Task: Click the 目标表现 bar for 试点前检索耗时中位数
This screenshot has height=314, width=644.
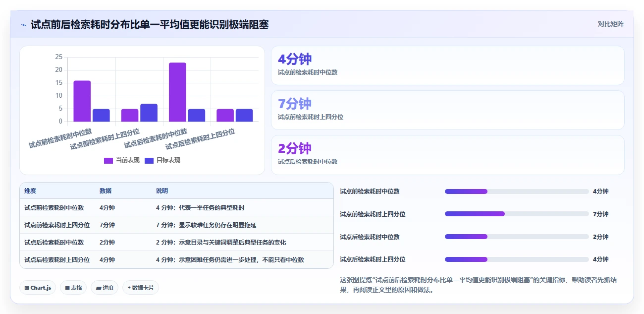Action: pyautogui.click(x=101, y=115)
